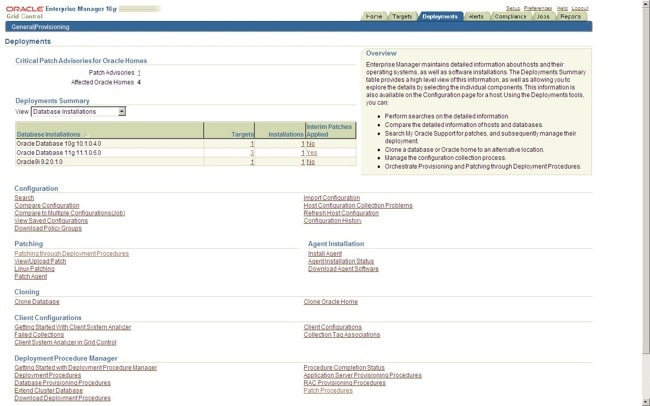650x406 pixels.
Task: Click Failed Collections link
Action: (39, 334)
